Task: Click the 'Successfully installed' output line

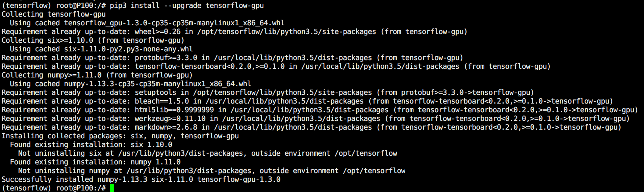Action: click(141, 180)
